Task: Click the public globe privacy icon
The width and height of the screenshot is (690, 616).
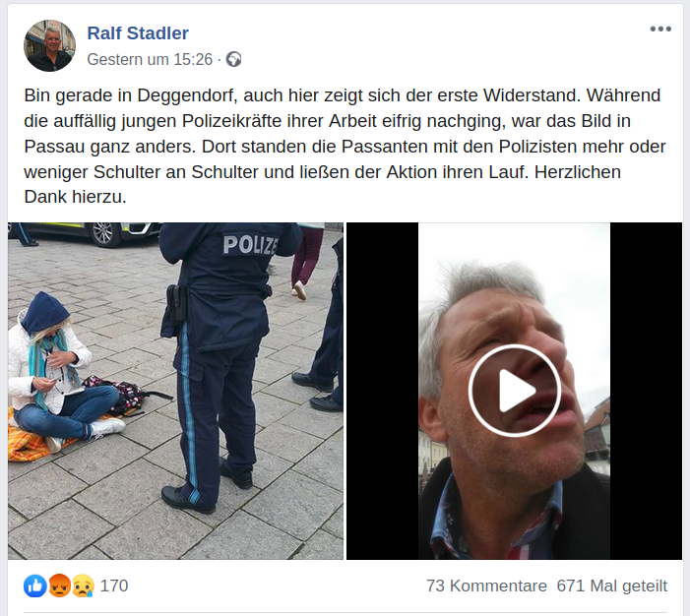Action: point(233,59)
